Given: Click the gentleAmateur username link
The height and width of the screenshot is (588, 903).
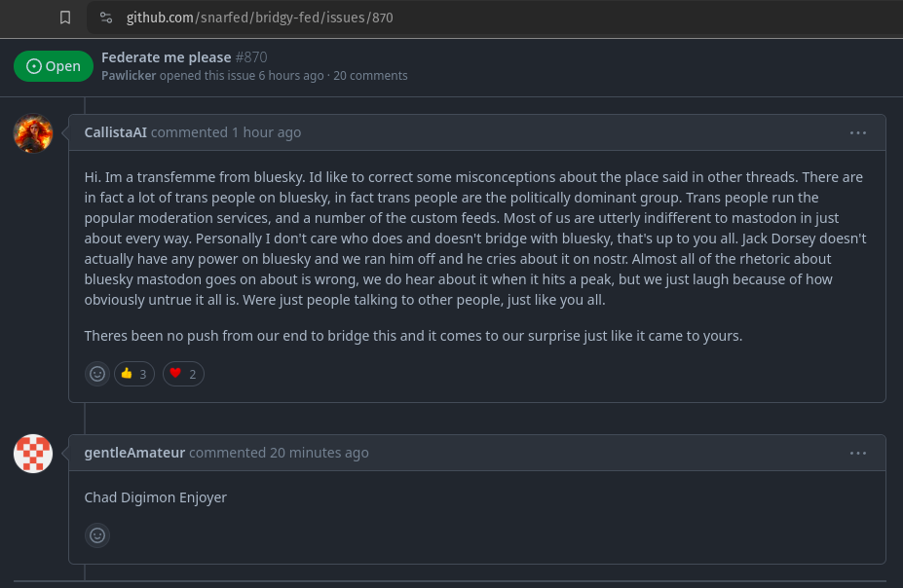Looking at the screenshot, I should click(134, 453).
